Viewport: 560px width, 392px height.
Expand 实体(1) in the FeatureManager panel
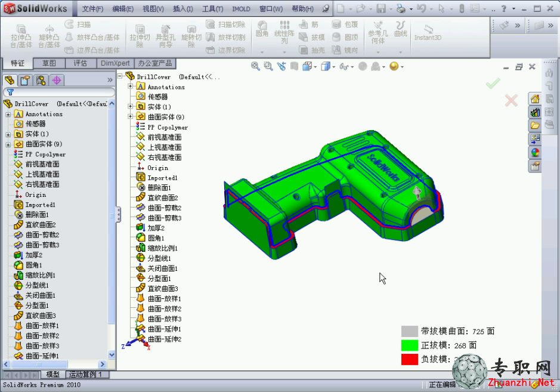[x=8, y=134]
